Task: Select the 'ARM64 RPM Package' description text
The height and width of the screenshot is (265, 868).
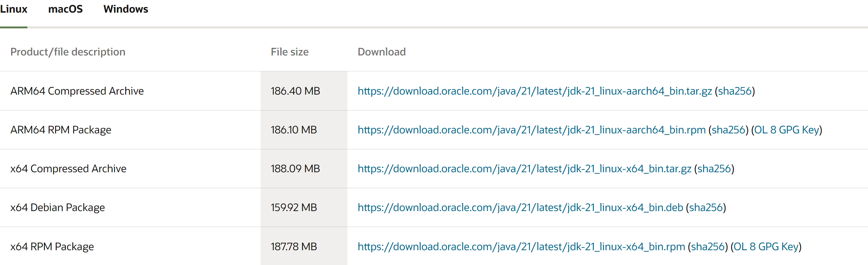Action: point(61,130)
